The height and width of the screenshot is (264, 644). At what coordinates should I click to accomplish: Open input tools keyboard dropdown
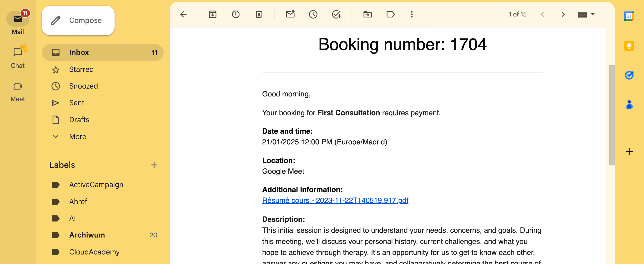(593, 14)
